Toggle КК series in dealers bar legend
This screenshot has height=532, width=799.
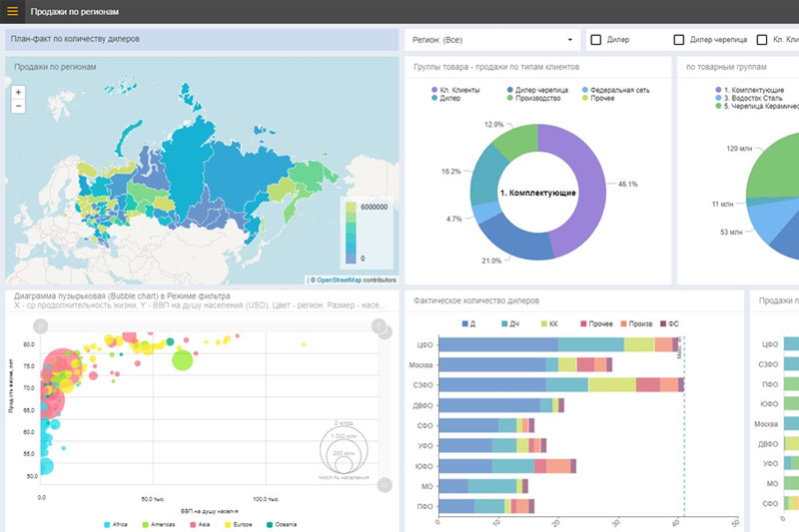(549, 323)
